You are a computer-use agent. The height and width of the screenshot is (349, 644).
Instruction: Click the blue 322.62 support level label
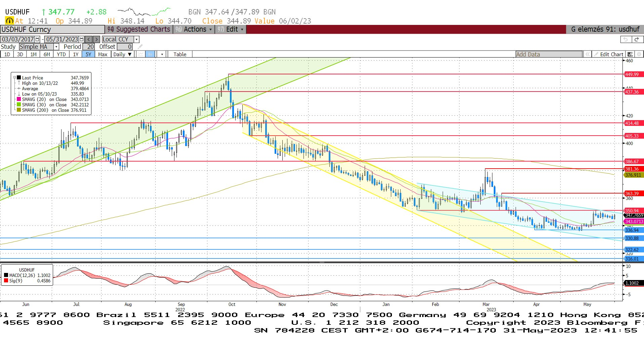click(x=633, y=250)
